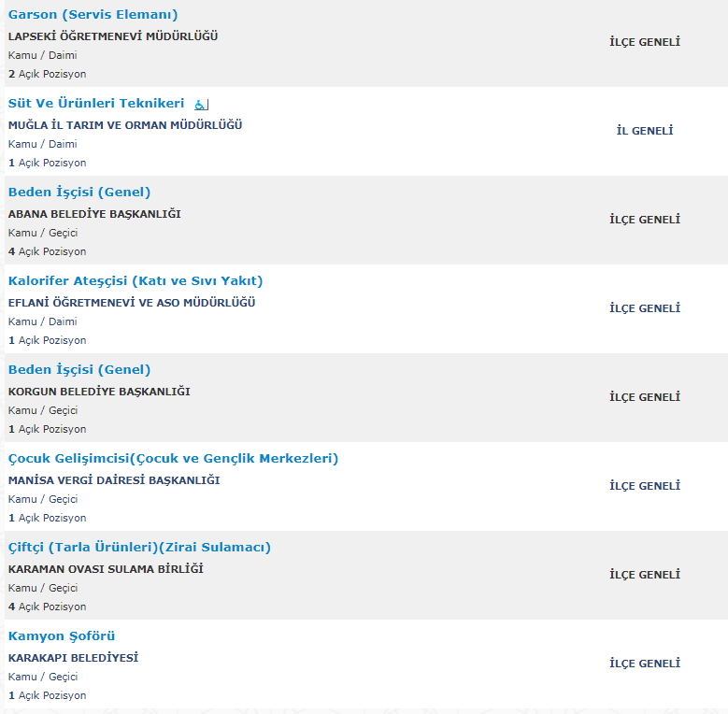Click the KORGUN BELEDİYE BAŞKANLIĞI employer name
Screen dimensions: 728x714
tap(99, 392)
